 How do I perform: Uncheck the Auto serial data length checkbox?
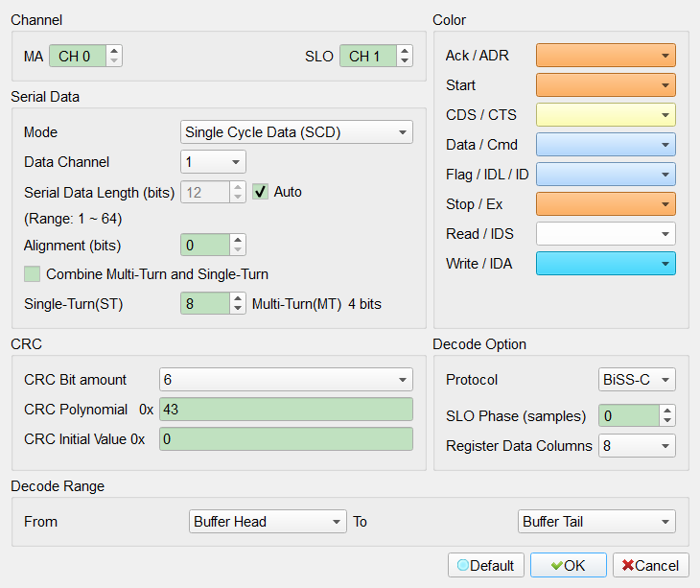(x=260, y=192)
